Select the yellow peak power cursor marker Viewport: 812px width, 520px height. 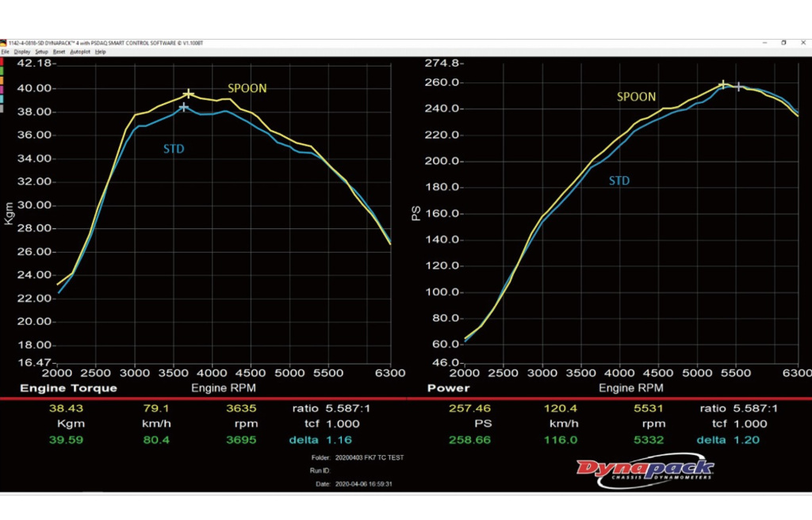[x=723, y=85]
